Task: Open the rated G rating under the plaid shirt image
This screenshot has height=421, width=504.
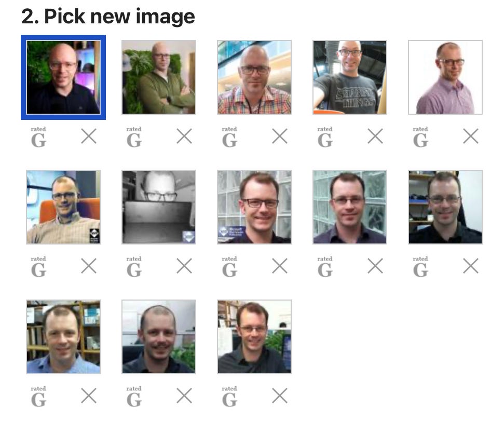Action: (x=229, y=137)
